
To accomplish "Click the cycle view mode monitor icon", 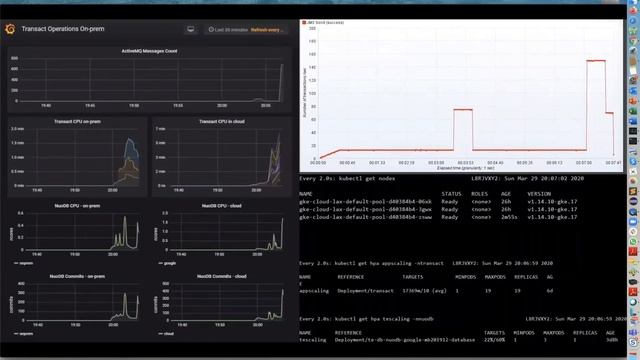I will (x=191, y=29).
